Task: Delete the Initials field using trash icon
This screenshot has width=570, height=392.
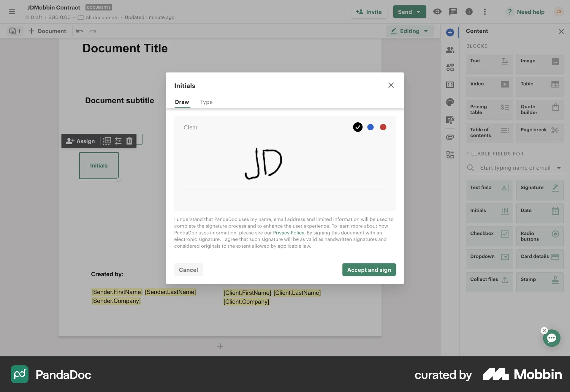Action: 129,141
